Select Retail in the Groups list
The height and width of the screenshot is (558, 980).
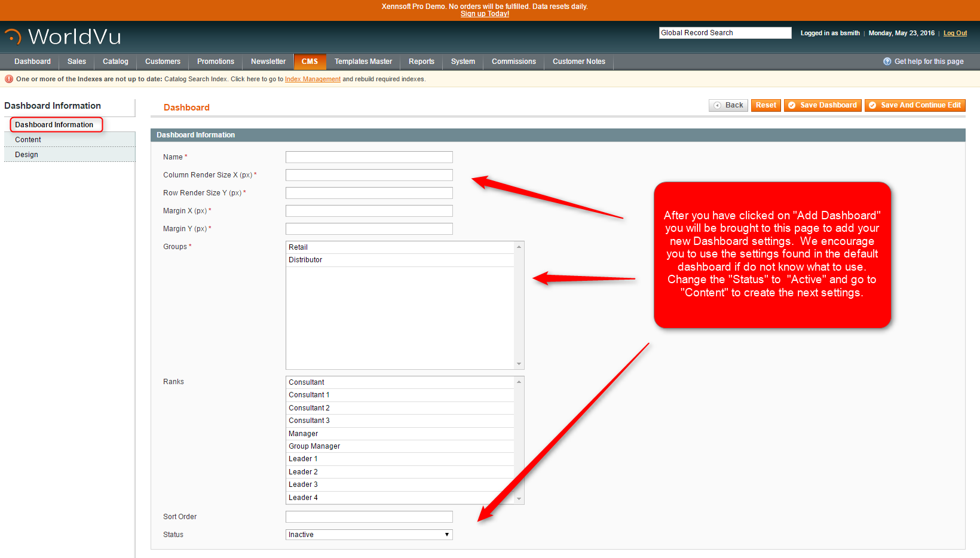click(x=298, y=247)
